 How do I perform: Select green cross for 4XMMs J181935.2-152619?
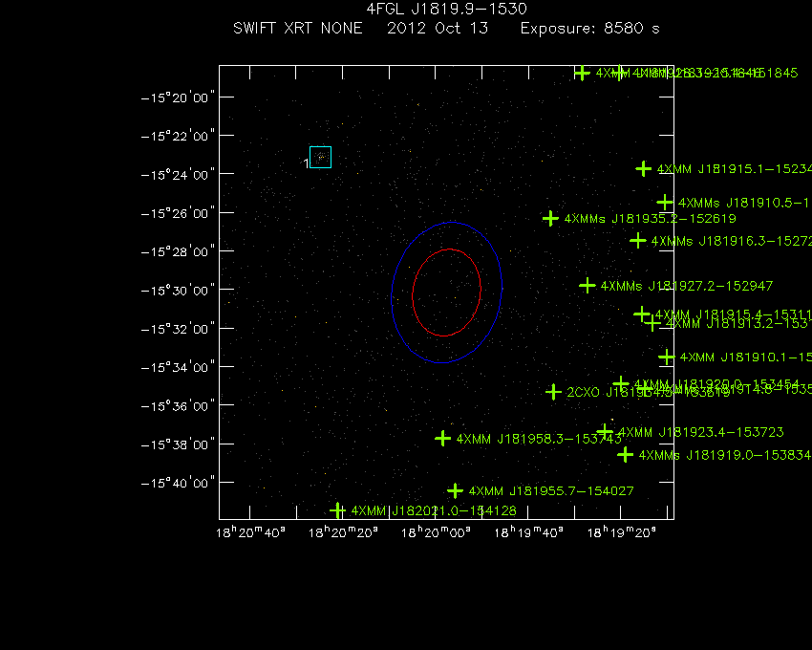550,218
